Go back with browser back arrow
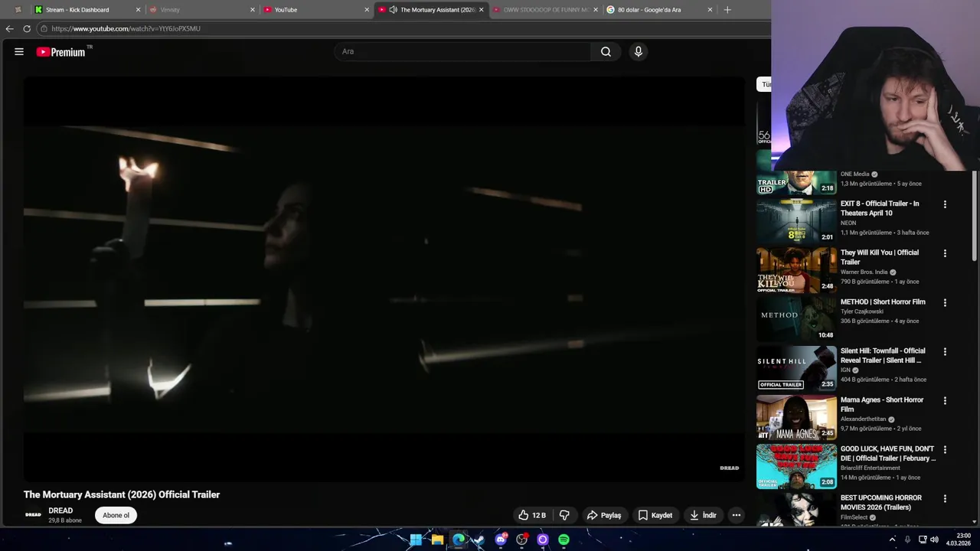980x551 pixels. coord(9,28)
